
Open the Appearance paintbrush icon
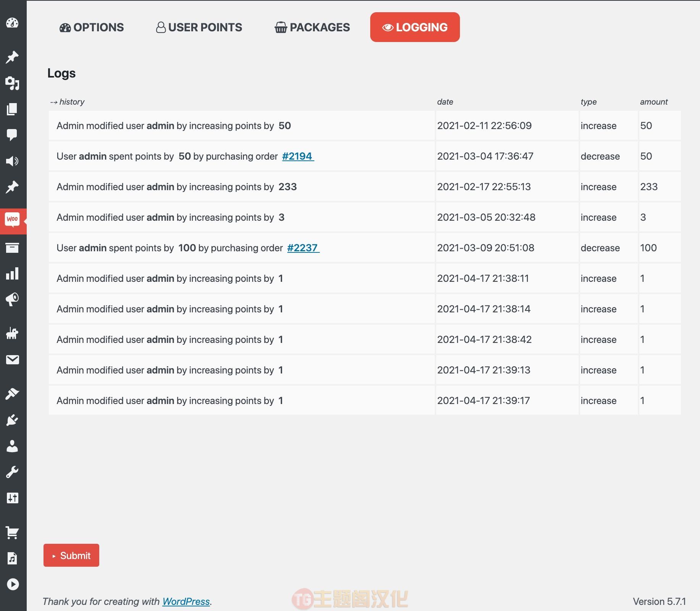click(x=12, y=394)
